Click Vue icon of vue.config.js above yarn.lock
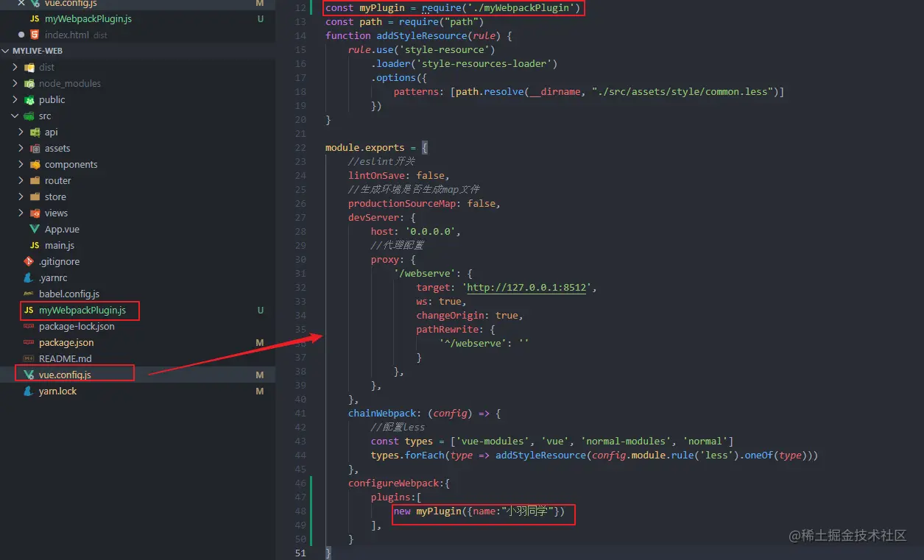This screenshot has width=924, height=560. 29,375
